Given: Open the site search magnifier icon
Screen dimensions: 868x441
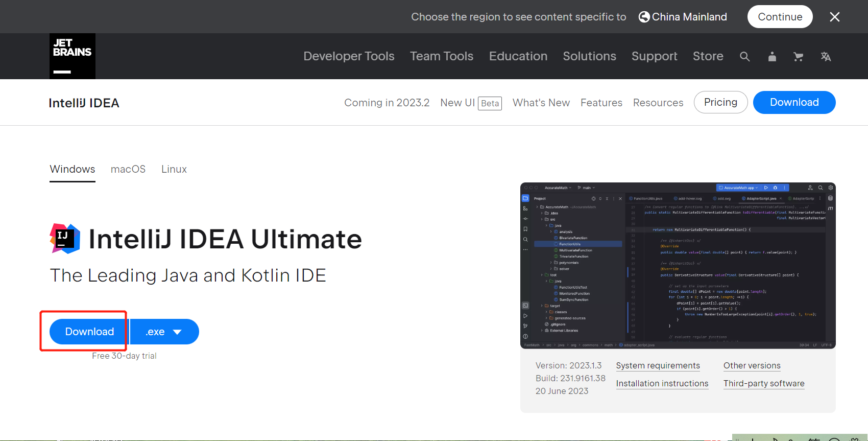Looking at the screenshot, I should pos(745,57).
